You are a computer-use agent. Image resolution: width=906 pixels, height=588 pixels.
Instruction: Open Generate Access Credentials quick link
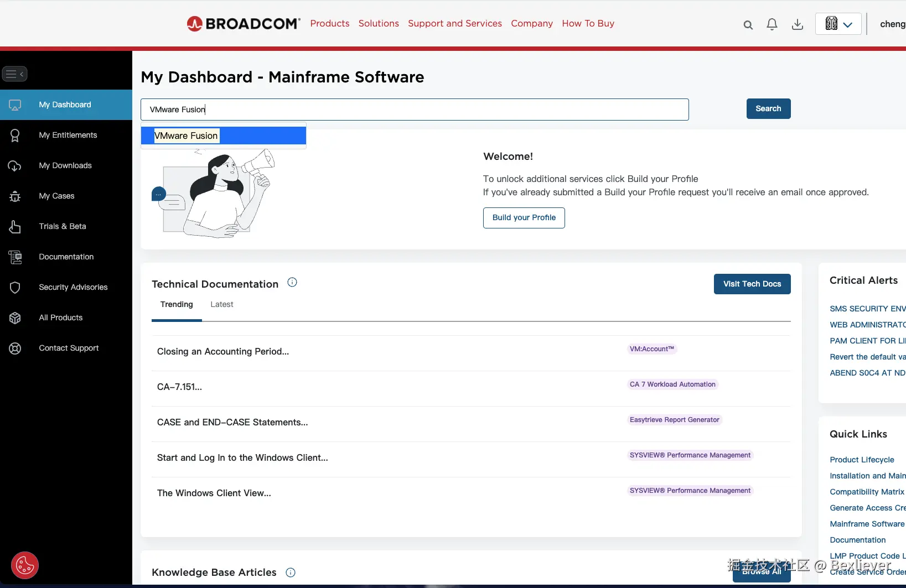click(x=867, y=508)
